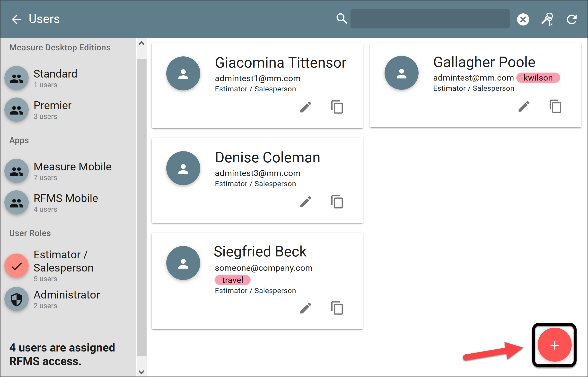Screen dimensions: 588x377
Task: Click the kwilson tag on Gallagher Poole
Action: [538, 78]
